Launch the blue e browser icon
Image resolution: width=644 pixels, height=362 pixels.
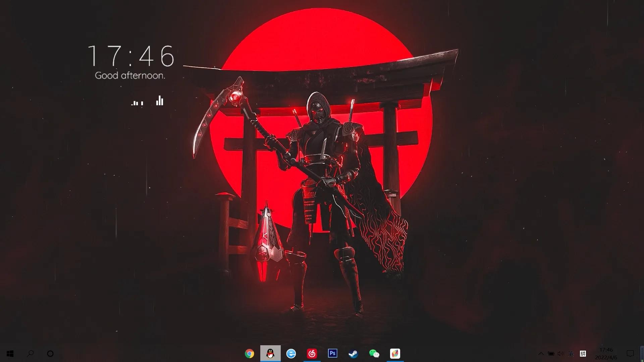coord(291,354)
